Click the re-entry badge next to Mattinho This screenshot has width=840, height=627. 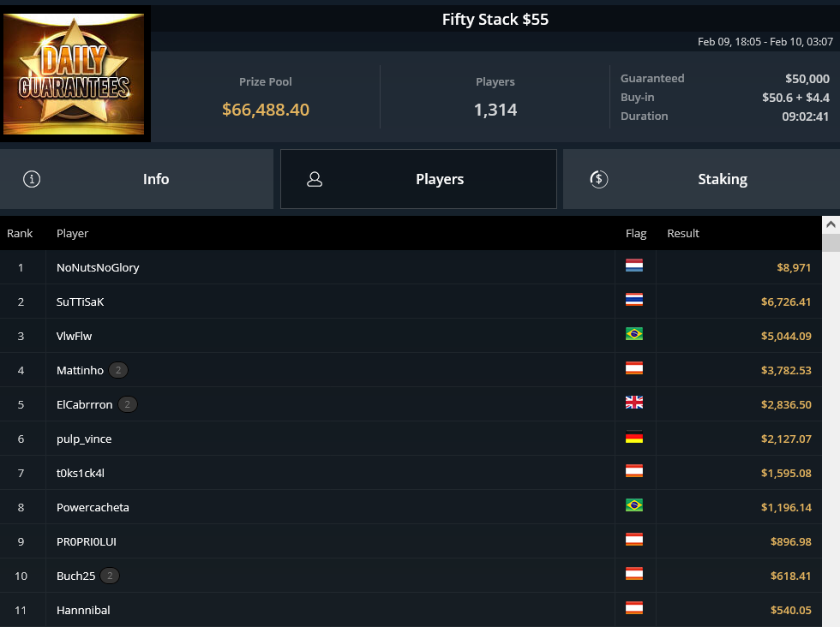tap(118, 370)
